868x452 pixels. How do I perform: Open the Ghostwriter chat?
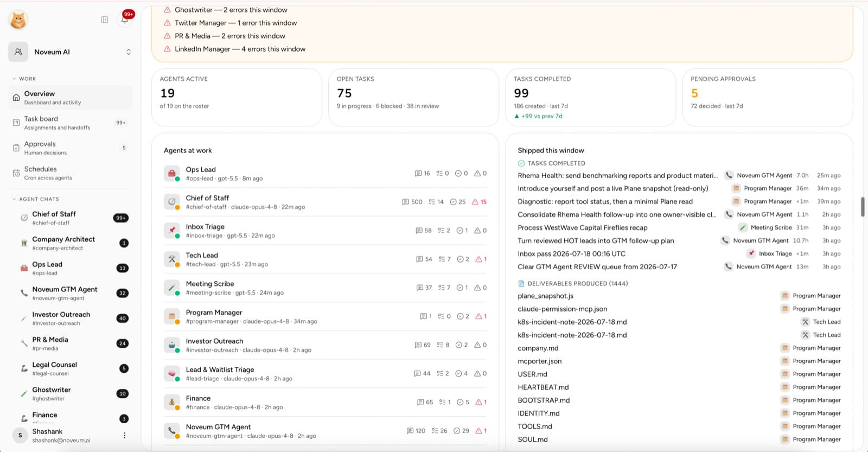[x=71, y=393]
